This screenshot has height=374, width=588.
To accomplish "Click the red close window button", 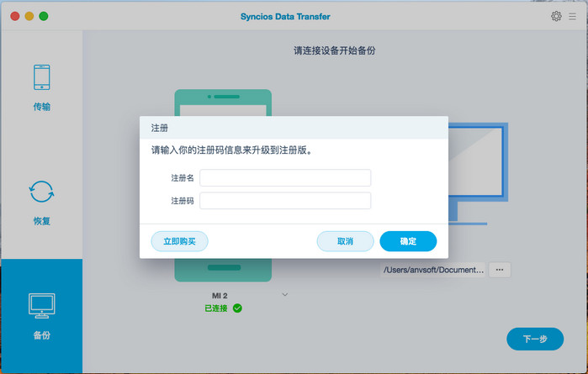I will pos(15,16).
